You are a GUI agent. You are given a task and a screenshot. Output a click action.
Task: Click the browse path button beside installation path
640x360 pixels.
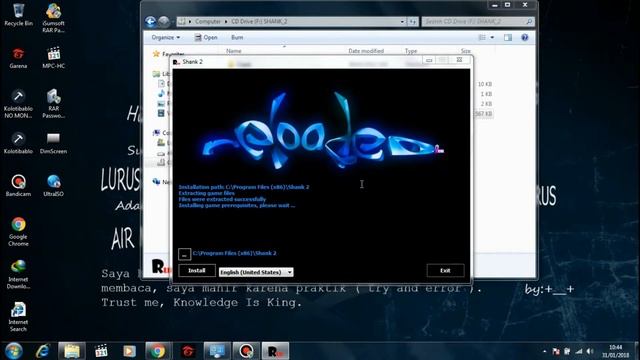pyautogui.click(x=184, y=254)
